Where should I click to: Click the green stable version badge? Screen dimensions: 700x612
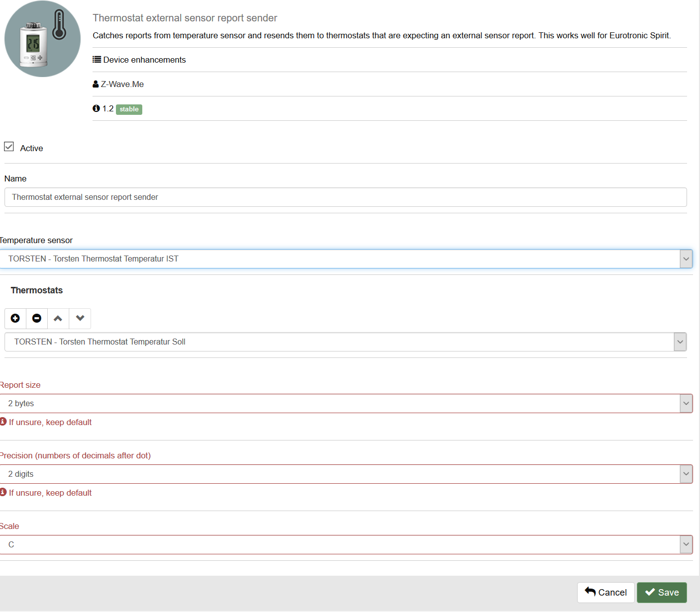click(129, 109)
